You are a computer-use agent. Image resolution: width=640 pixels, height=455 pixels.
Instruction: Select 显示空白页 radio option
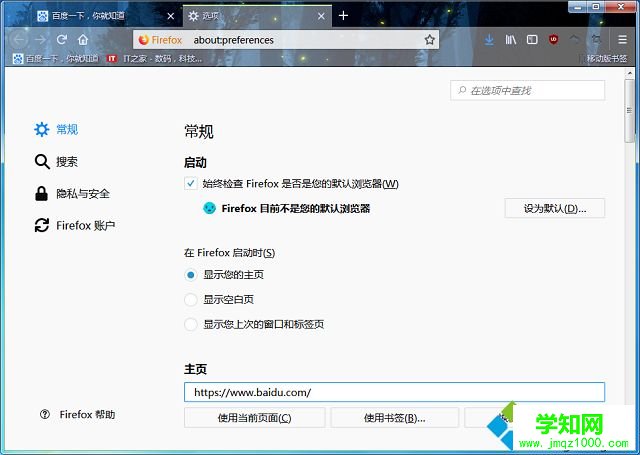pos(191,300)
